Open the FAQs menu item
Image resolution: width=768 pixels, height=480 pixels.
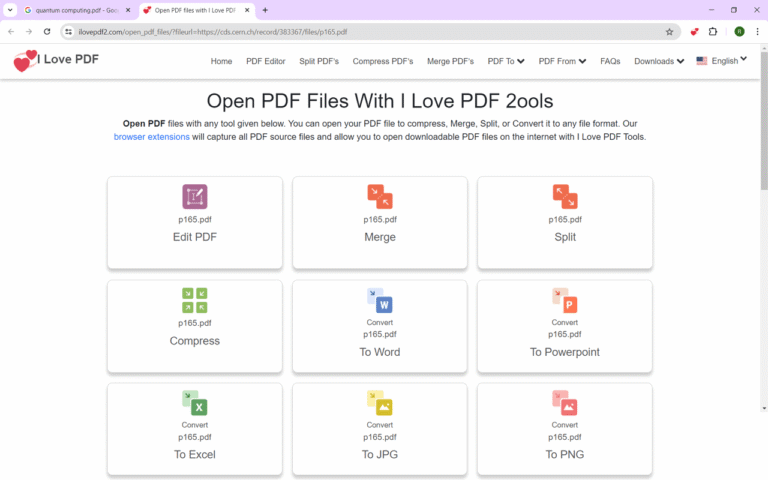point(610,61)
